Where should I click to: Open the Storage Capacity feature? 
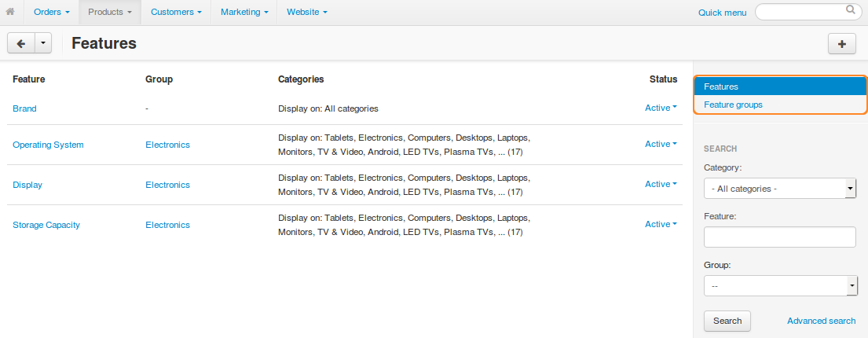click(x=46, y=225)
